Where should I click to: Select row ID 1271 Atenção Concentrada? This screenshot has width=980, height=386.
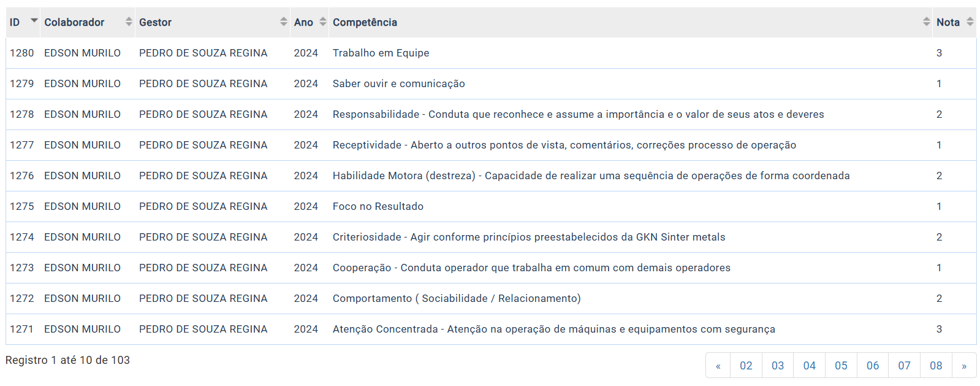[553, 330]
